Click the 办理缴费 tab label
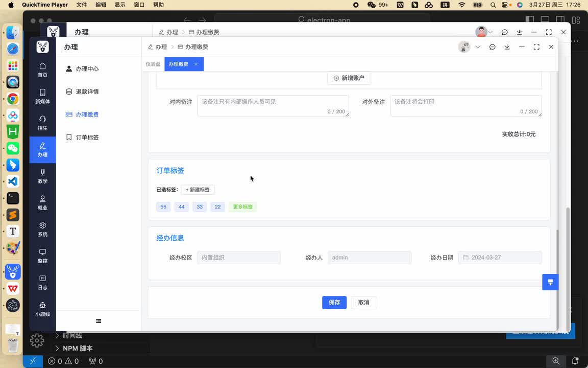 pyautogui.click(x=178, y=64)
